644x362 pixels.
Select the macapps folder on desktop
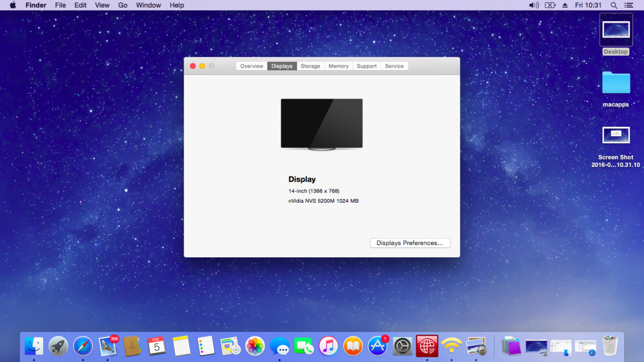(616, 83)
